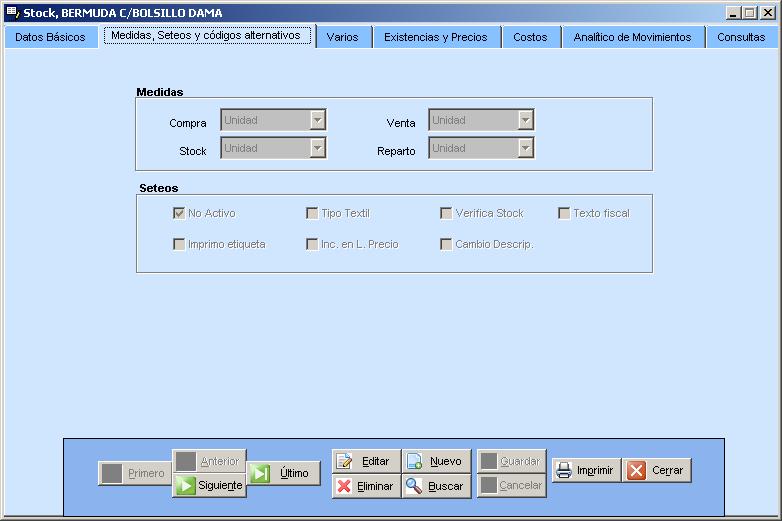Expand the Venta unit dropdown

(525, 121)
